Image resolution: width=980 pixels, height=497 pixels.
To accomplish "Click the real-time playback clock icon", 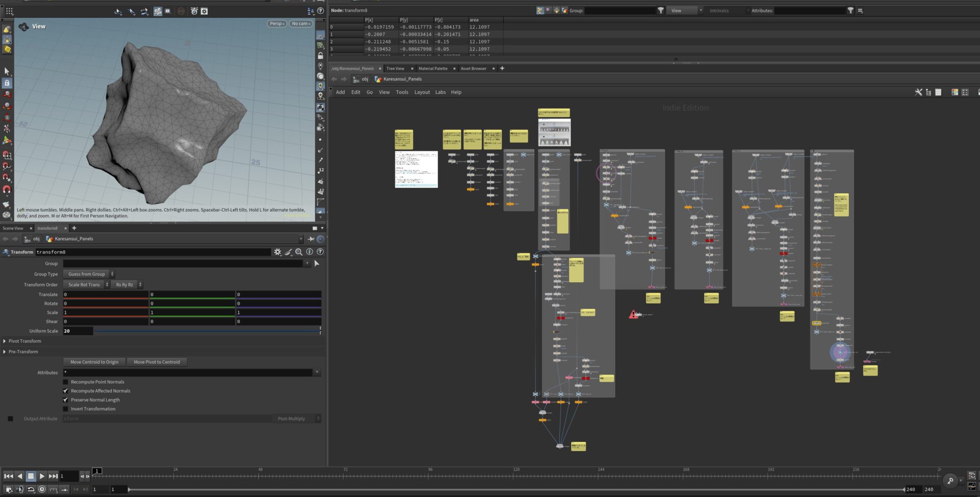I will pos(42,489).
